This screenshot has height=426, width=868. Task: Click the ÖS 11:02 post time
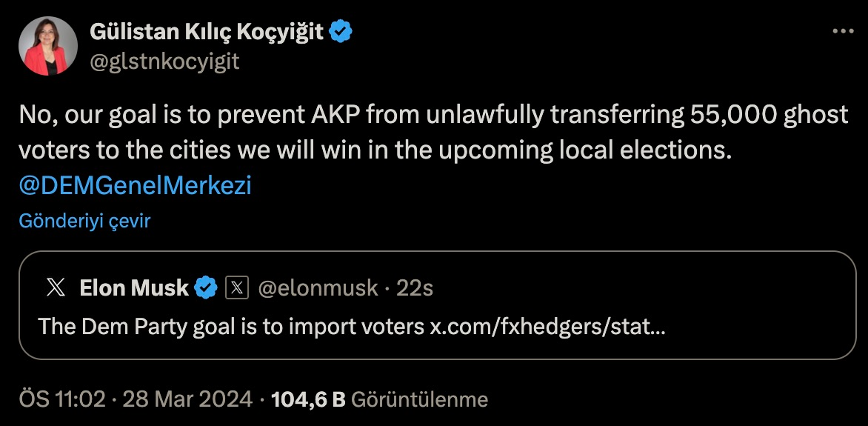coord(61,400)
